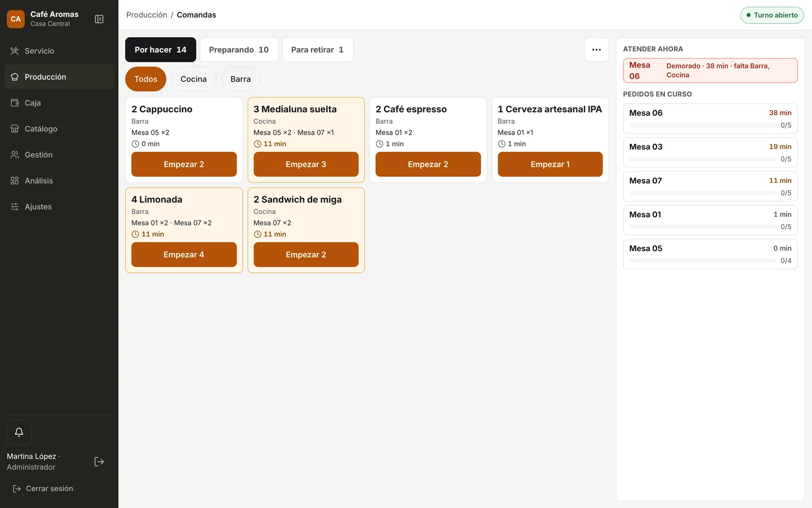
Task: Open Mesa 03 order card
Action: point(710,152)
